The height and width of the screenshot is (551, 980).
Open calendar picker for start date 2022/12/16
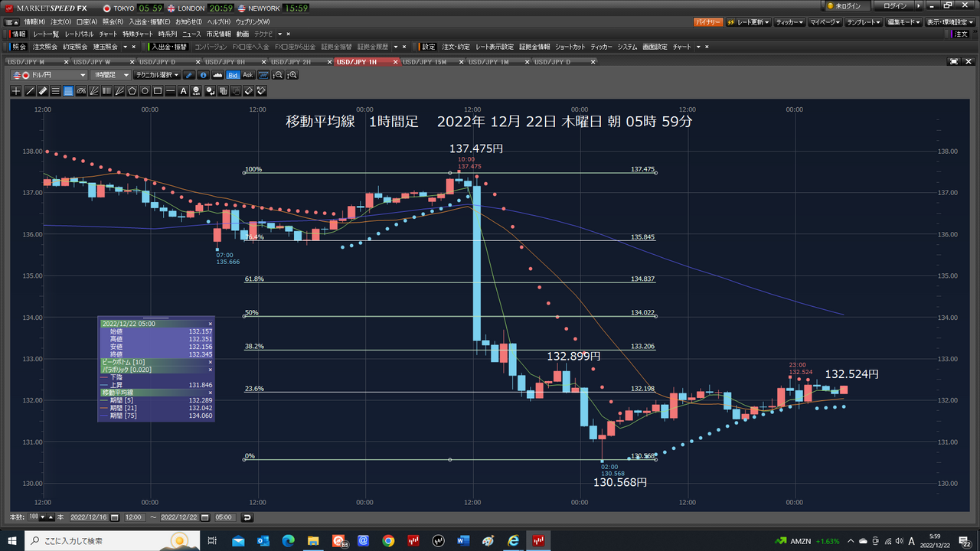(115, 517)
